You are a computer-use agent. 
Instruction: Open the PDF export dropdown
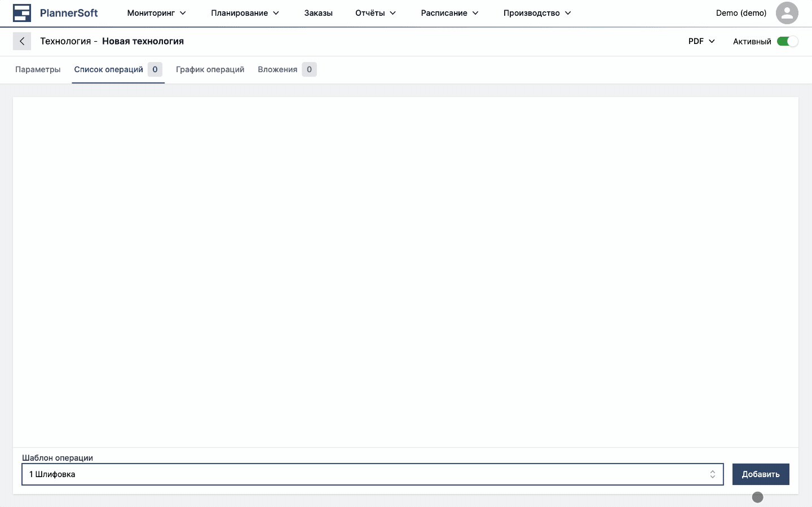701,41
